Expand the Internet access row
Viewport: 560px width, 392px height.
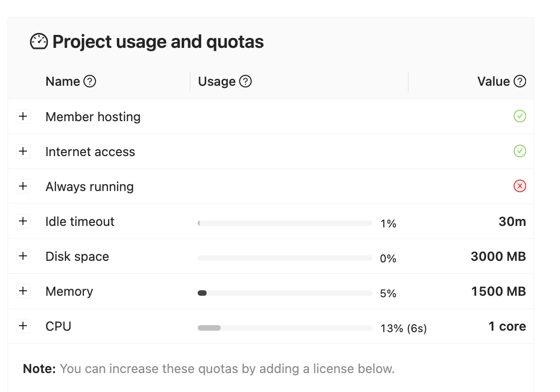tap(23, 151)
